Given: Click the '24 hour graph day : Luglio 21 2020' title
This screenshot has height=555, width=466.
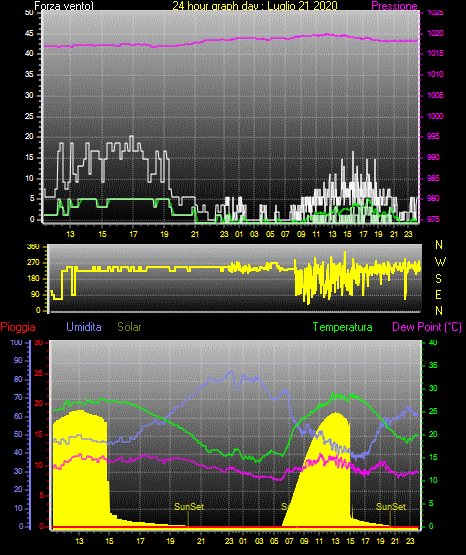Looking at the screenshot, I should click(x=255, y=6).
